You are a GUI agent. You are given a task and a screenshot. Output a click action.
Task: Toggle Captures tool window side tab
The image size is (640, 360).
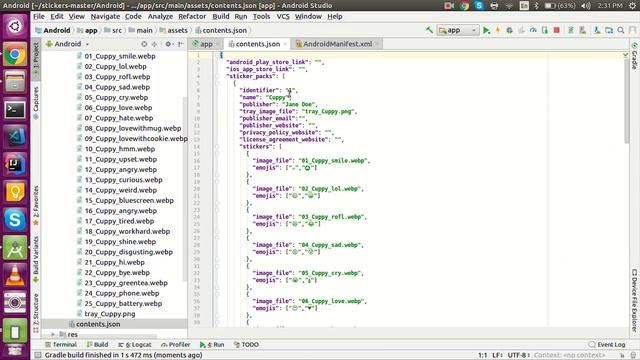[x=36, y=103]
